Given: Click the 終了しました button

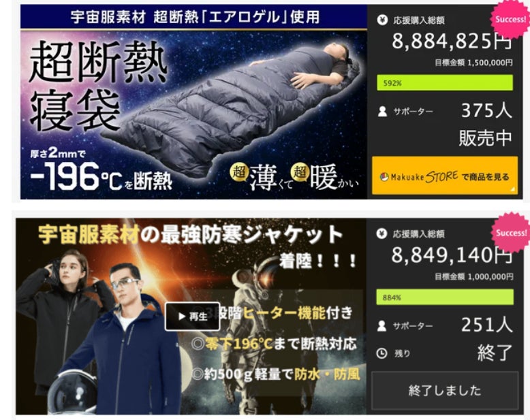Looking at the screenshot, I should click(445, 391).
